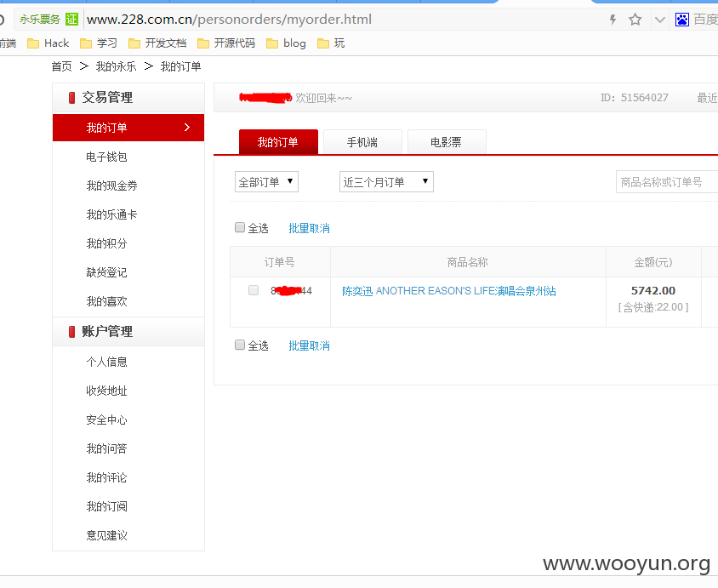This screenshot has height=588, width=718.
Task: Open 安全中心 in account management
Action: coord(106,420)
